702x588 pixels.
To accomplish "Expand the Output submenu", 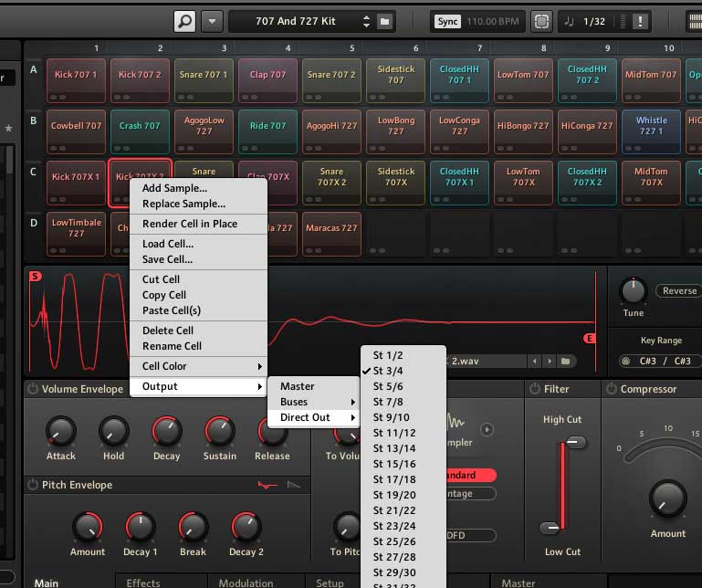I will [199, 386].
